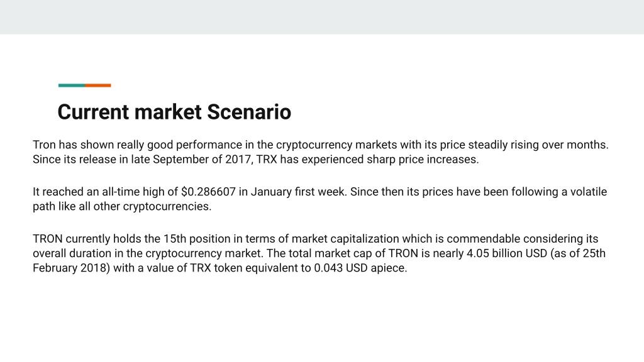Click 'steadily rising over months' phrase
Viewport: 644px width, 362px height.
[538, 145]
